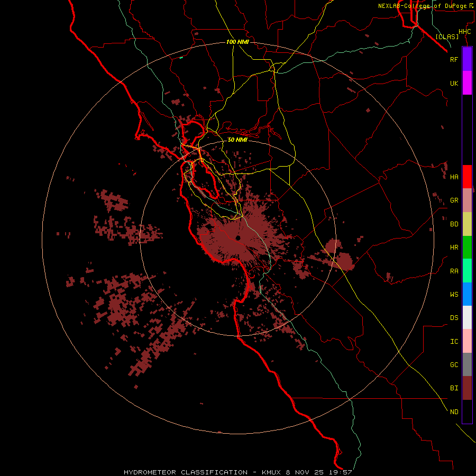This screenshot has height=476, width=476.
Task: Select the IC light-pink legend swatch
Action: [467, 341]
